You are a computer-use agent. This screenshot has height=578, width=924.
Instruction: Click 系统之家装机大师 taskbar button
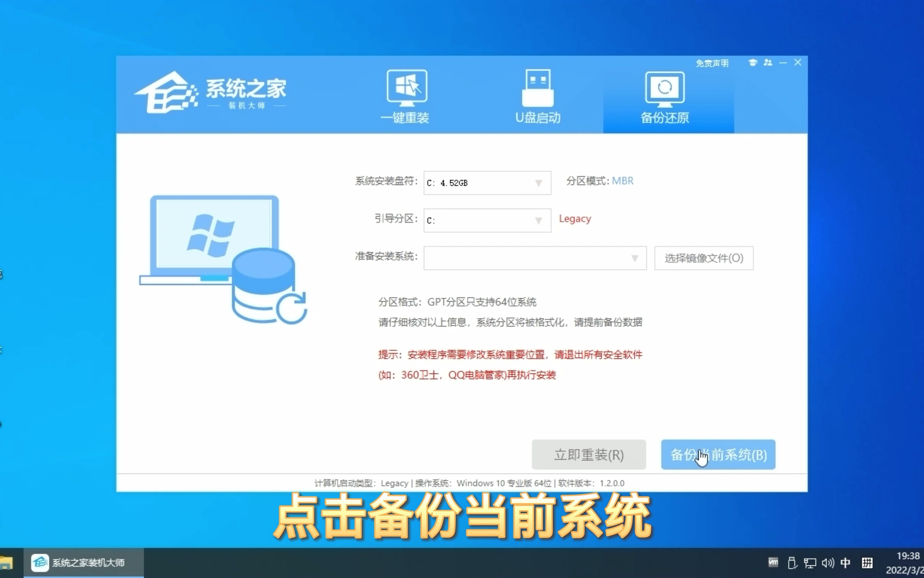[84, 563]
